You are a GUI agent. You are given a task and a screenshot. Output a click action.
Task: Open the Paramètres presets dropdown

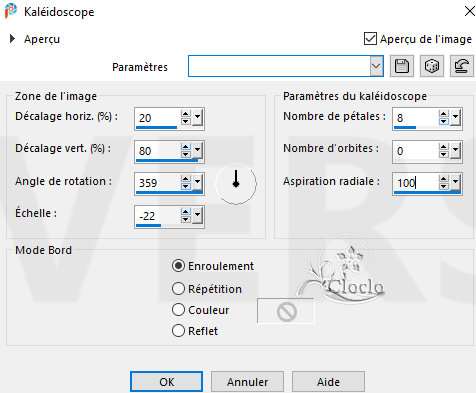point(376,66)
